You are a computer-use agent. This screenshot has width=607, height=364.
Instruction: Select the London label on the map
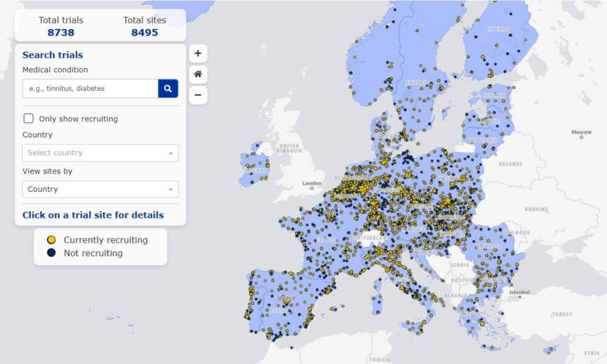coord(312,183)
